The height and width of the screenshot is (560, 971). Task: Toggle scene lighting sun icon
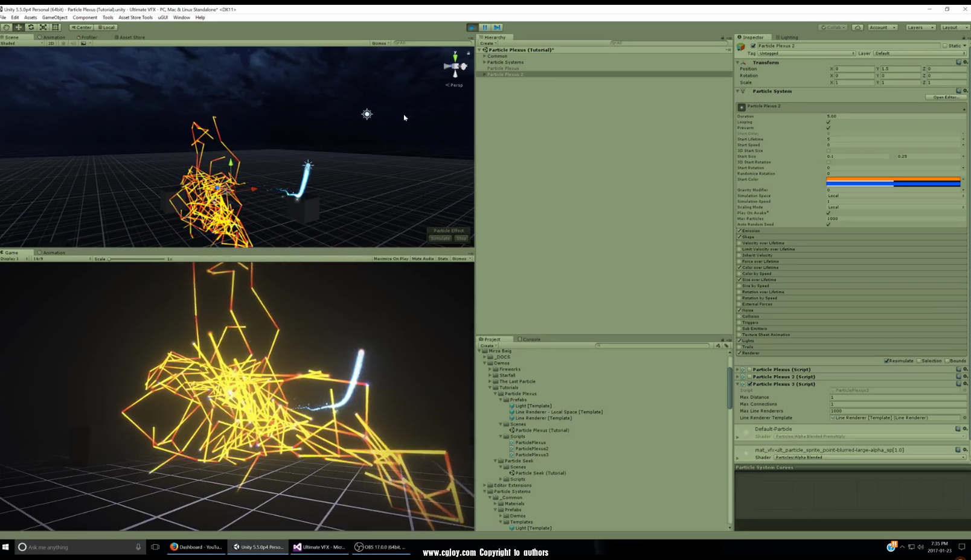[63, 43]
